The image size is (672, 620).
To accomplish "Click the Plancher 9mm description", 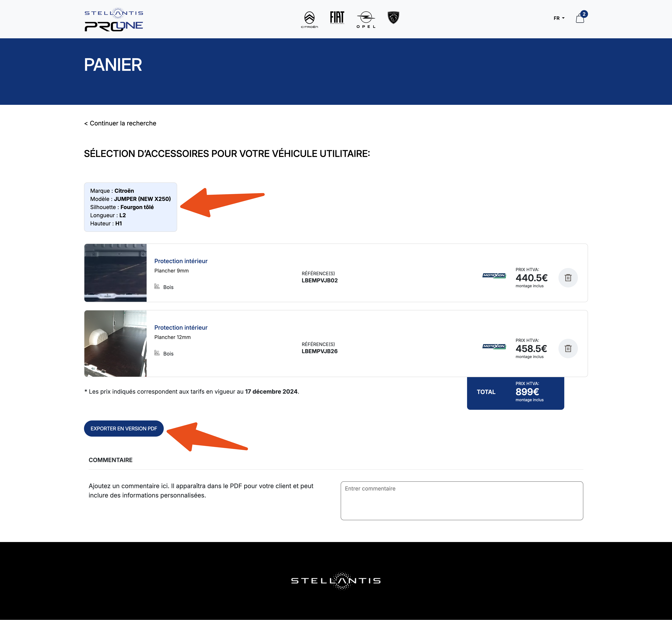I will (x=171, y=271).
